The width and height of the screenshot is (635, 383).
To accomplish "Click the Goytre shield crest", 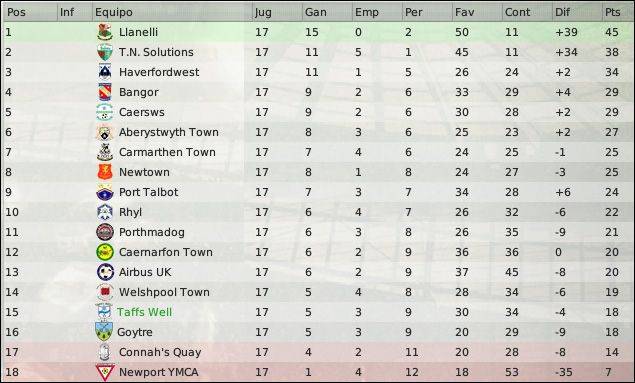I will 104,332.
